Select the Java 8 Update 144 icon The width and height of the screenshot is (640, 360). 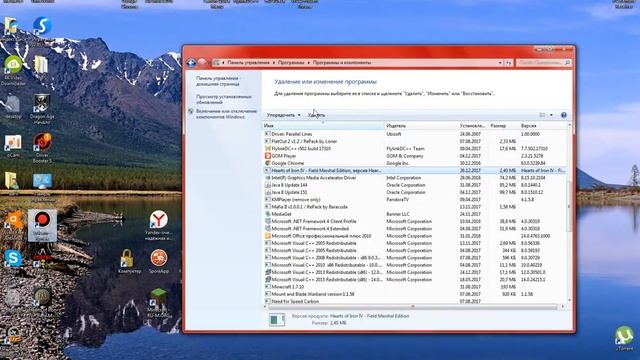pyautogui.click(x=268, y=185)
